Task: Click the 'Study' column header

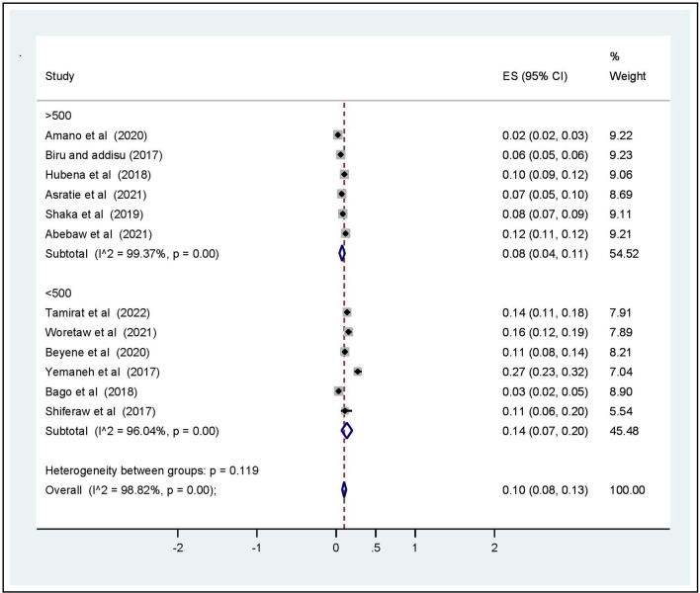Action: click(x=60, y=76)
